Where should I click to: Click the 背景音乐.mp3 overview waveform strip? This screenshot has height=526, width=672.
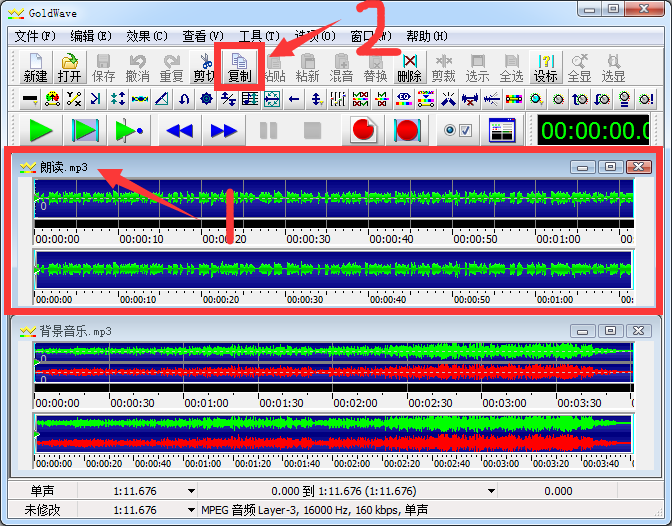coord(334,433)
